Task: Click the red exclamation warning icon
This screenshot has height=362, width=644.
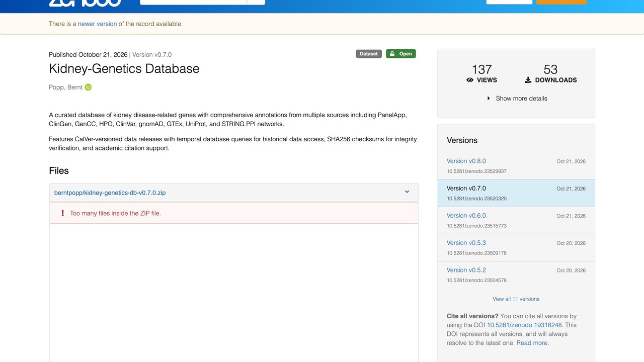Action: pyautogui.click(x=62, y=213)
